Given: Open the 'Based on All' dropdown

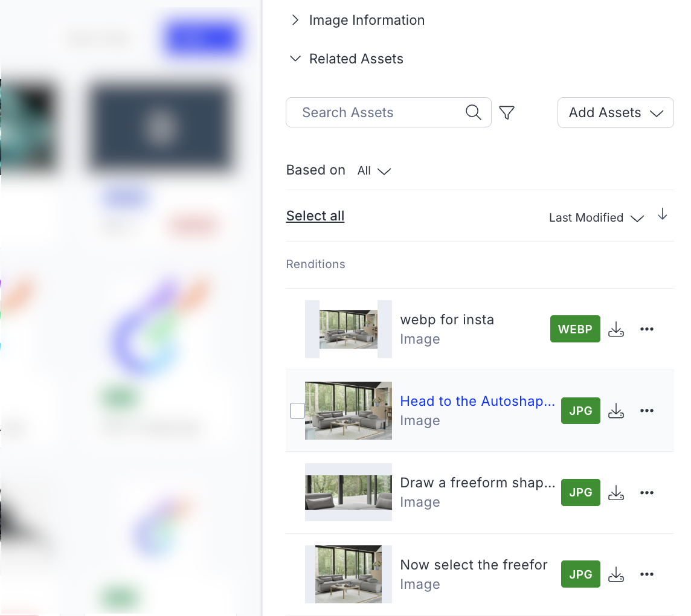Looking at the screenshot, I should 374,171.
